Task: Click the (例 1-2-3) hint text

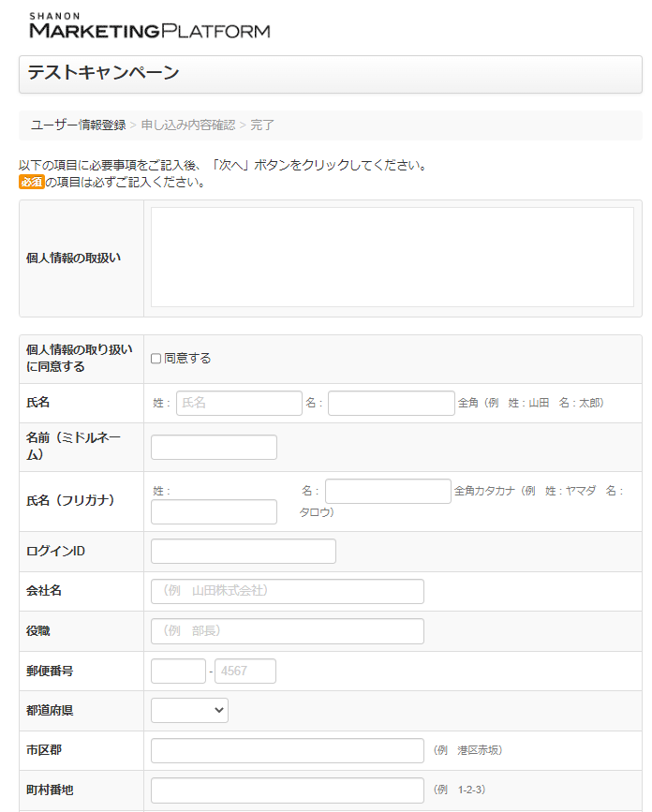Action: pos(459,790)
